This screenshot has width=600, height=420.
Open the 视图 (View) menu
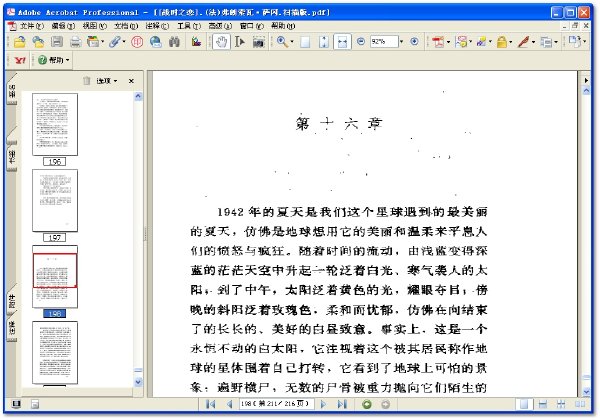[x=95, y=26]
